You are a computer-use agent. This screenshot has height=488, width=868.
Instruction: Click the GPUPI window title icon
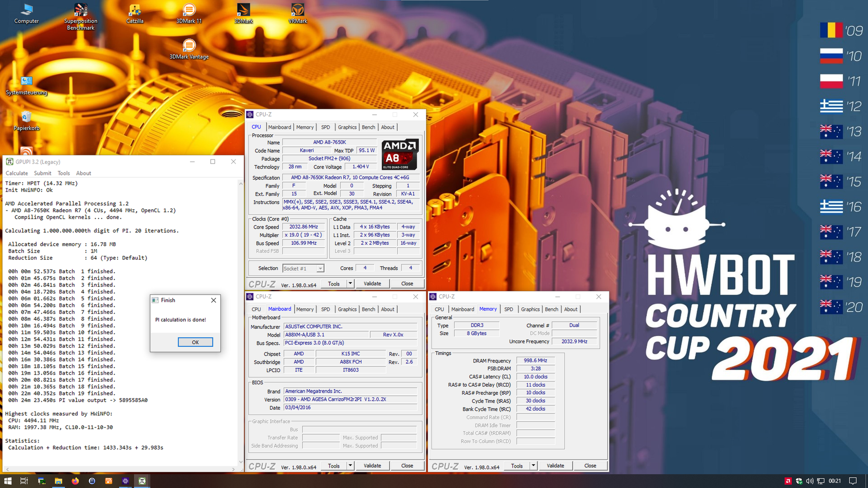point(9,162)
